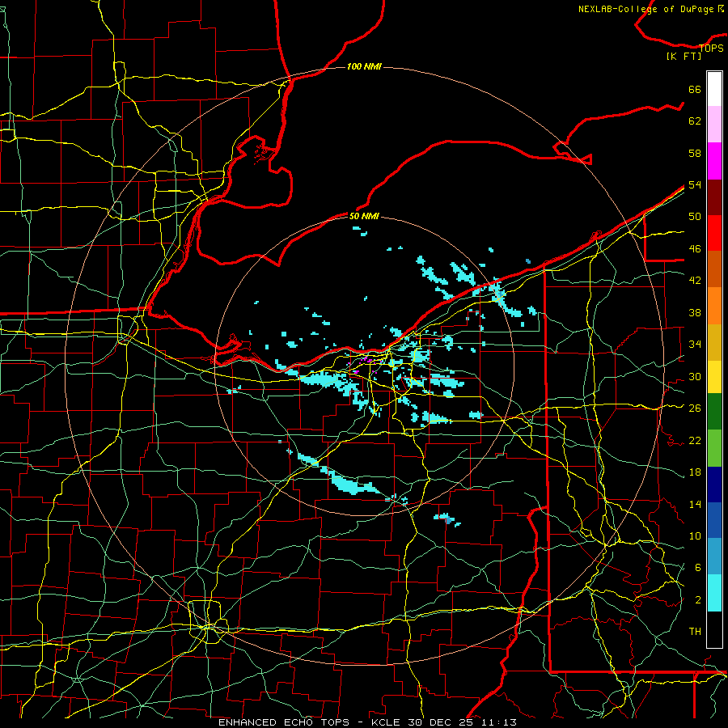Click the TH threshold legend label
The width and height of the screenshot is (728, 728).
695,632
